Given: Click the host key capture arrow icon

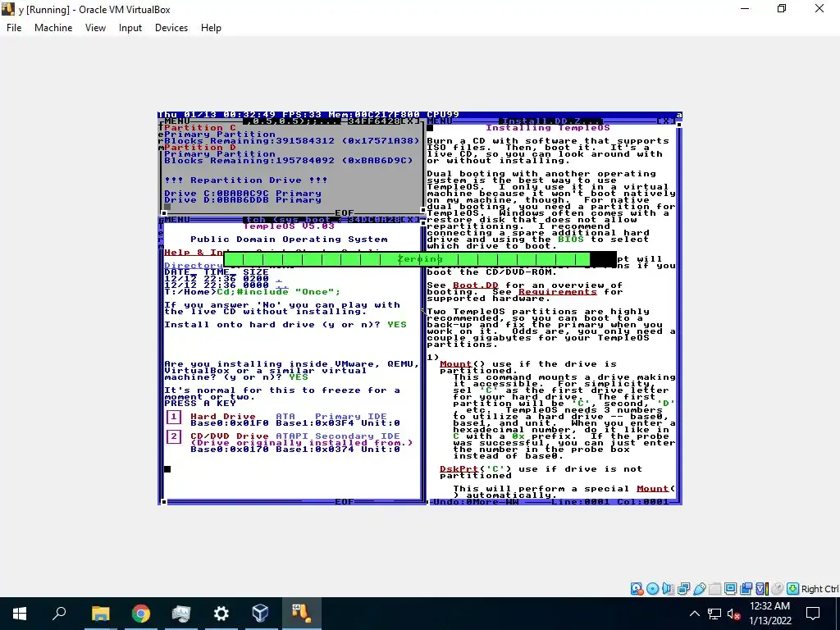Looking at the screenshot, I should (x=793, y=589).
